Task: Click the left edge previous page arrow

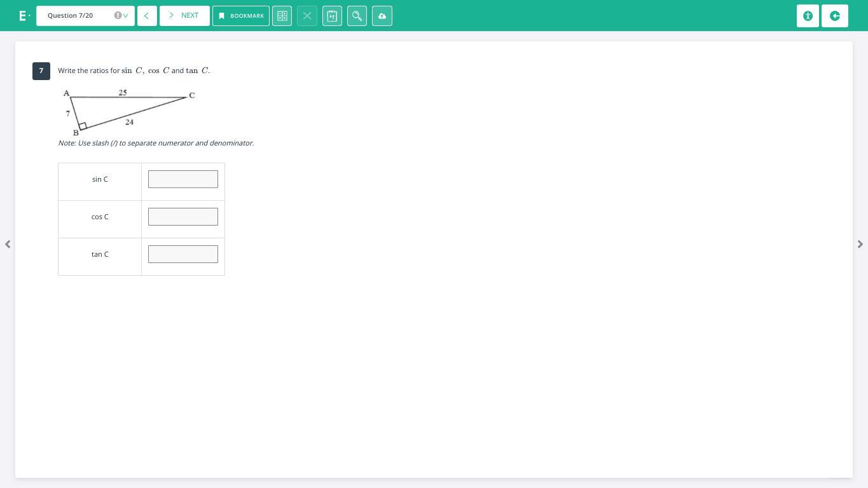Action: (8, 244)
